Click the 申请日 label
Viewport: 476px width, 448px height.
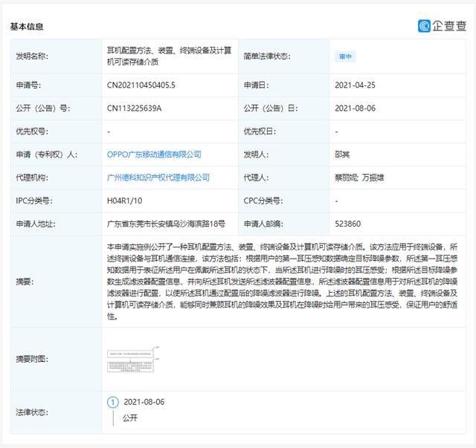pyautogui.click(x=256, y=85)
